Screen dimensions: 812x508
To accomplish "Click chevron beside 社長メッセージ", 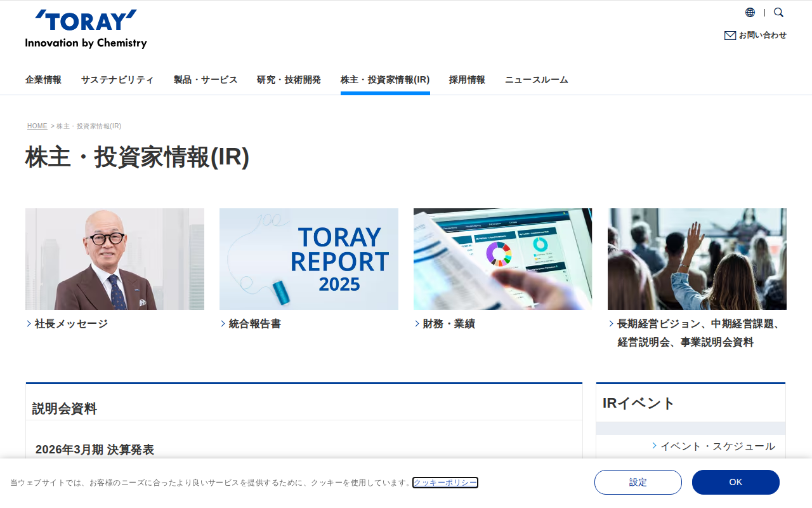I will pos(29,324).
